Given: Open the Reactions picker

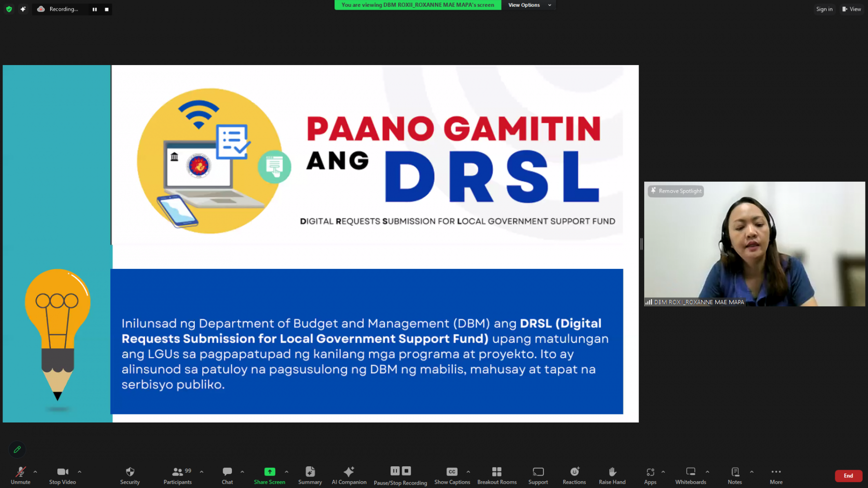Looking at the screenshot, I should pyautogui.click(x=574, y=475).
